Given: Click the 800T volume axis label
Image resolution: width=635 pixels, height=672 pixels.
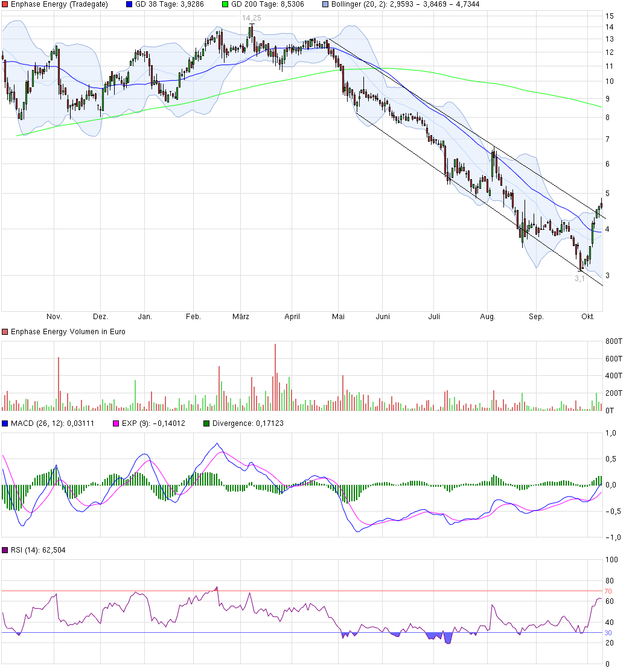Looking at the screenshot, I should point(613,341).
